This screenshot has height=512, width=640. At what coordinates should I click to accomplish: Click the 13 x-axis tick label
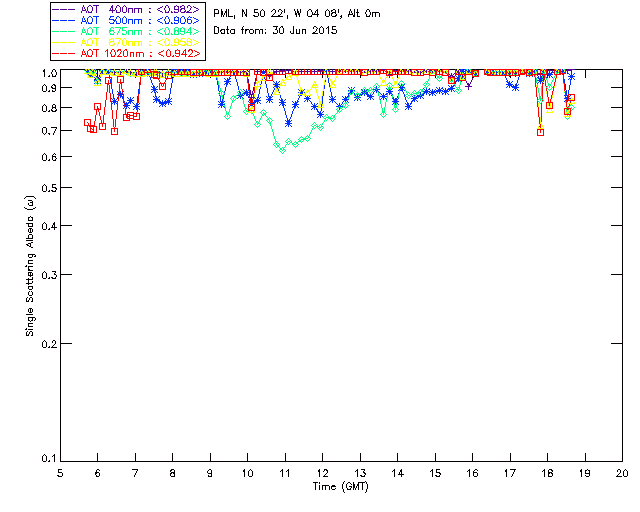pos(360,473)
